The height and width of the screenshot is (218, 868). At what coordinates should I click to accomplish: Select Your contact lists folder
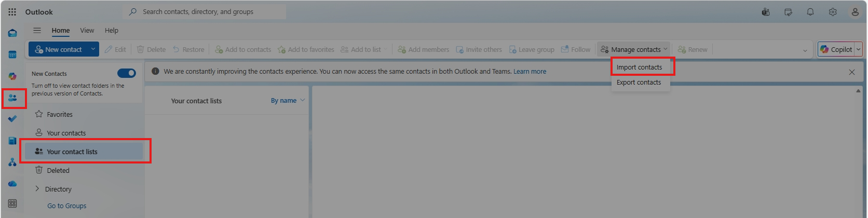click(x=84, y=152)
